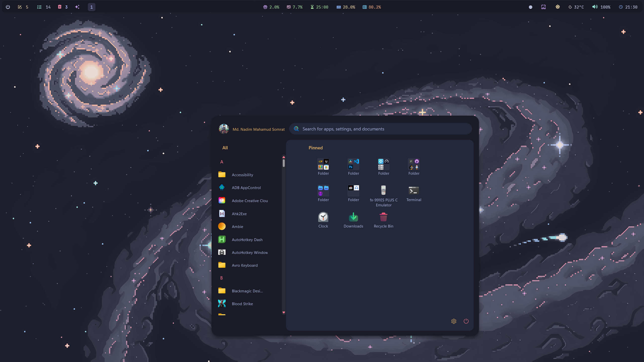Open the pinned folder with the blue A icon
The image size is (644, 362).
(x=353, y=193)
